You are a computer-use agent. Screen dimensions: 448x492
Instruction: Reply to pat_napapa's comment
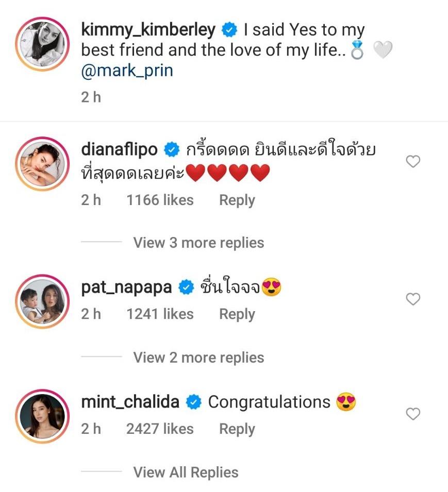[x=237, y=314]
